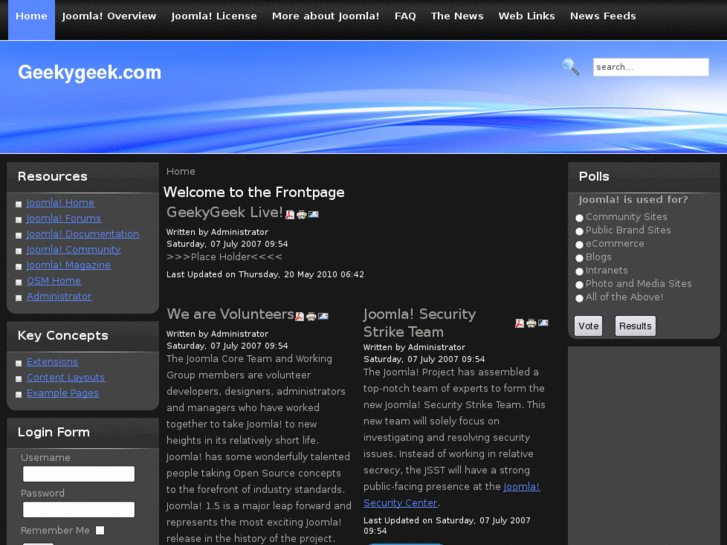Click the Welcome to the Frontpage heading
This screenshot has width=727, height=545.
254,192
